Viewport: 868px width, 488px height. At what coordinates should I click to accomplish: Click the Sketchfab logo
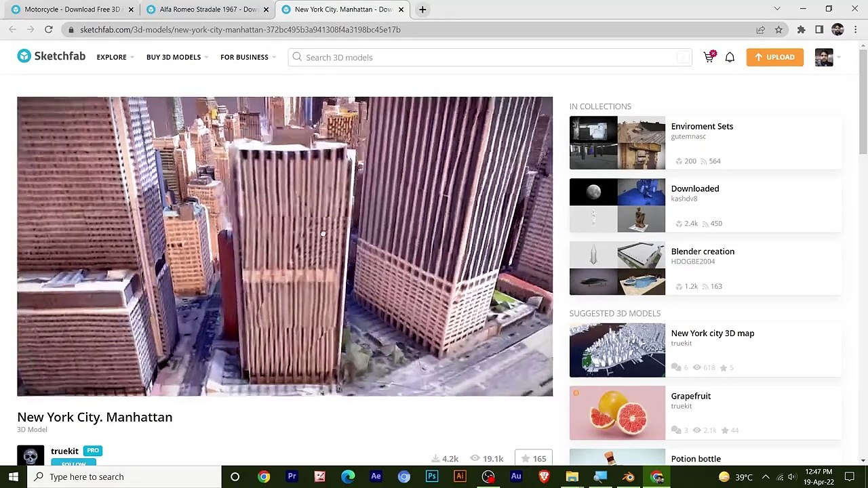52,56
